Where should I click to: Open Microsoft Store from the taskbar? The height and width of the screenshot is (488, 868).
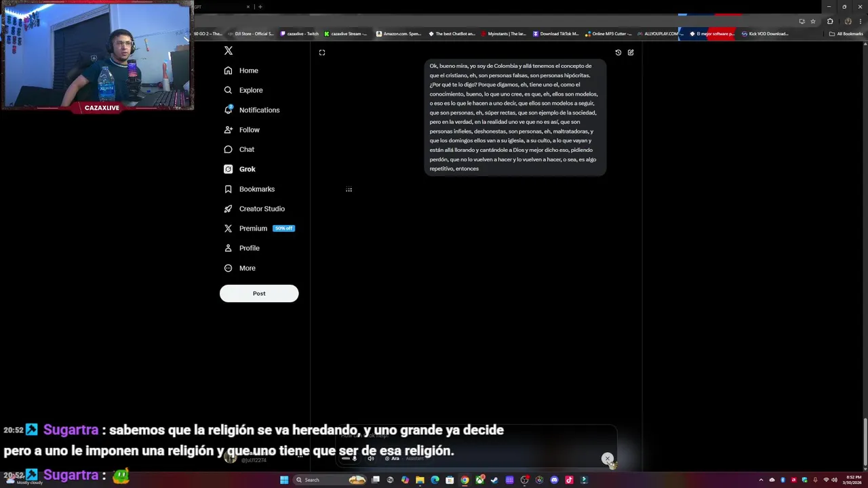(x=450, y=480)
